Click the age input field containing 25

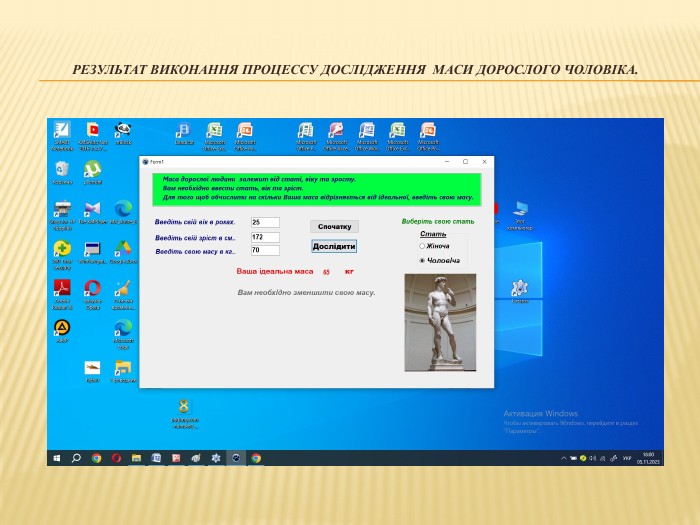265,222
